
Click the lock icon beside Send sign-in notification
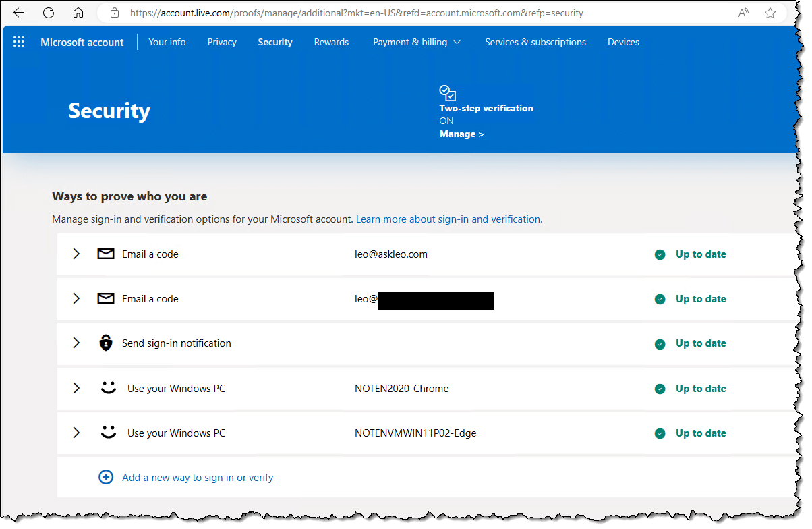pos(106,343)
